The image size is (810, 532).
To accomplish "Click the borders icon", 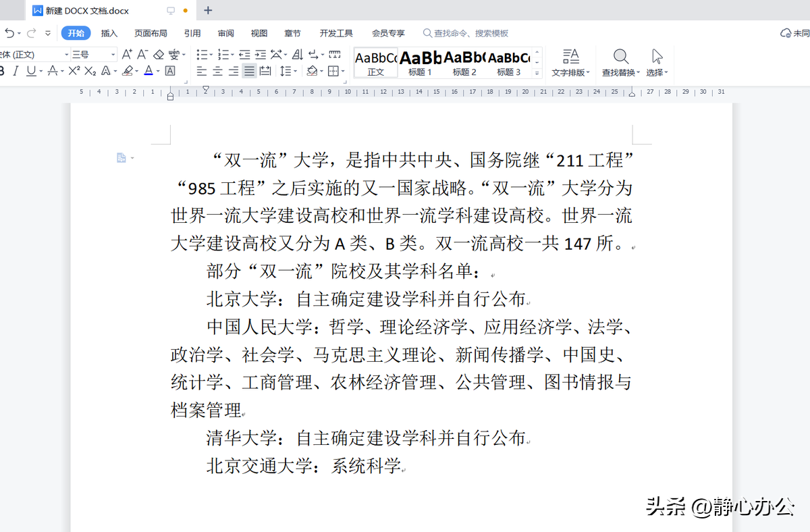I will [333, 71].
